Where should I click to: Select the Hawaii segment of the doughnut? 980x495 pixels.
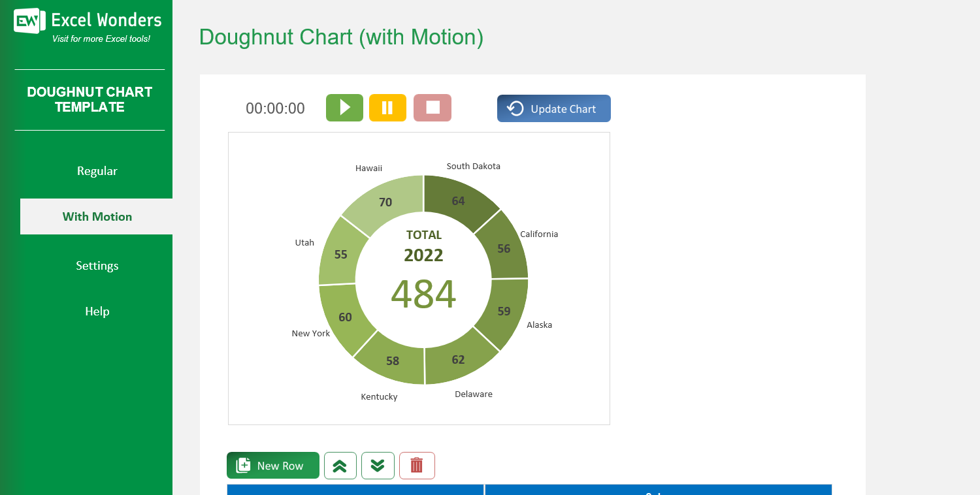coord(385,201)
